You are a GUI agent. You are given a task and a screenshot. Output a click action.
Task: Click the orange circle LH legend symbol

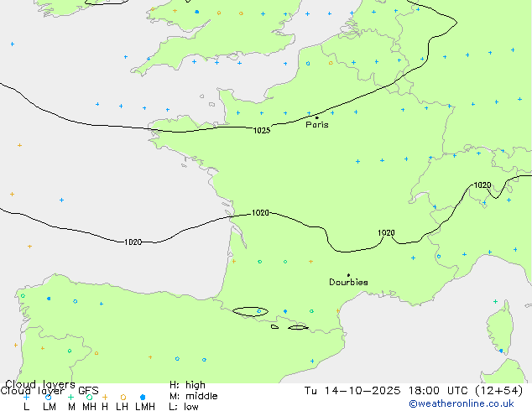[123, 397]
